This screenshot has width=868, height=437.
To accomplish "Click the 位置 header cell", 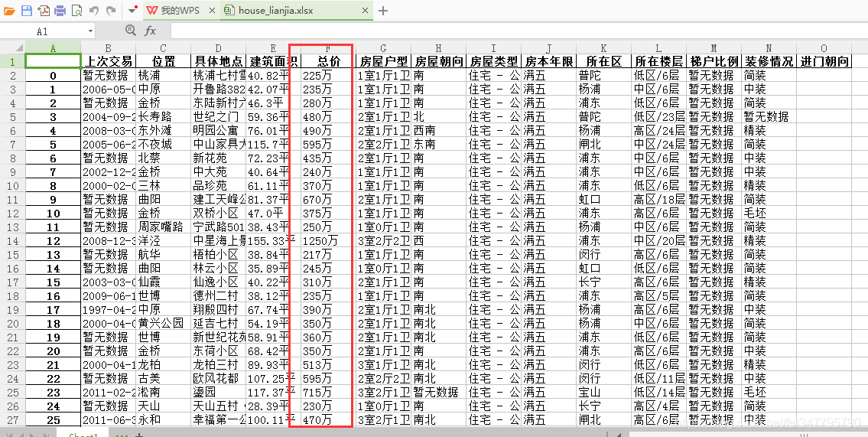I will [x=164, y=61].
